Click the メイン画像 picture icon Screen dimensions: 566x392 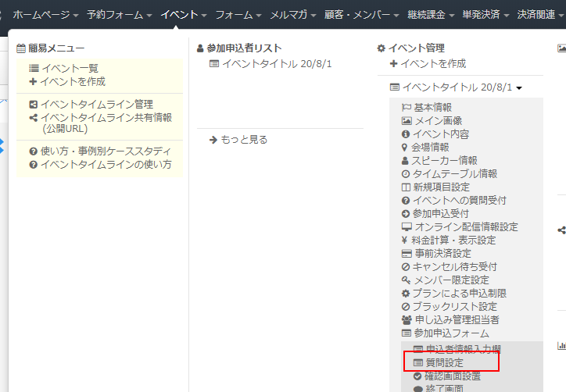click(406, 121)
